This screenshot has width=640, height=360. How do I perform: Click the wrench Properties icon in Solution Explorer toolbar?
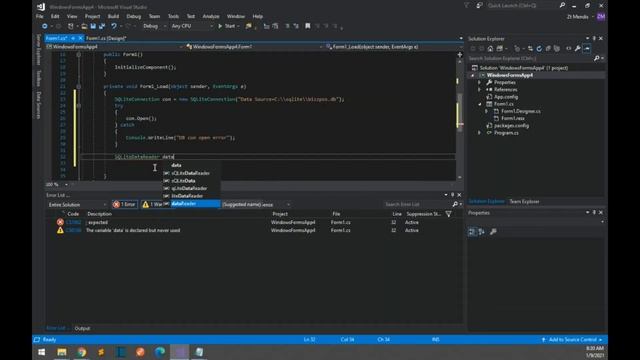coord(578,49)
